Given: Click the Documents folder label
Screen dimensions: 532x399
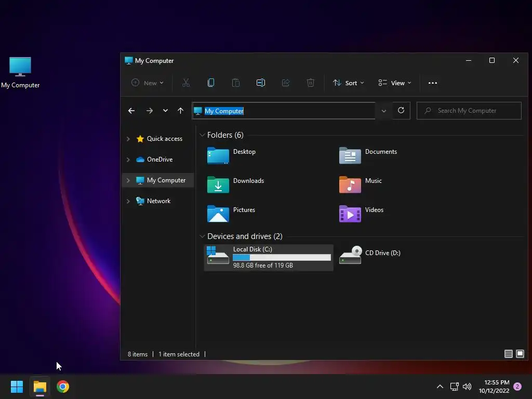Looking at the screenshot, I should coord(381,152).
